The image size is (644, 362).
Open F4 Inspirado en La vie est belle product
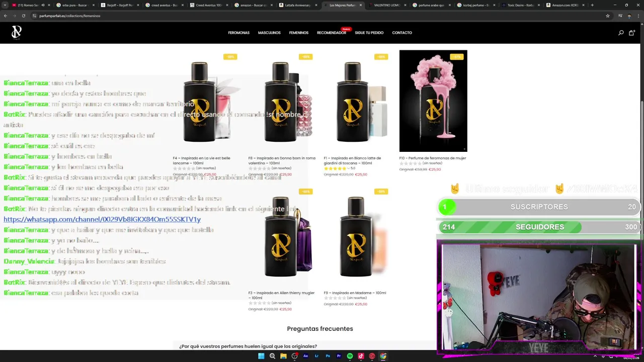click(201, 160)
